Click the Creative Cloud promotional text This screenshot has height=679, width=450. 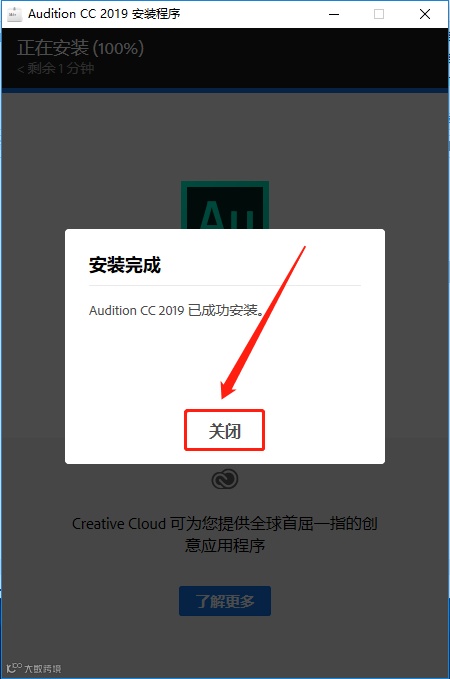[x=225, y=534]
